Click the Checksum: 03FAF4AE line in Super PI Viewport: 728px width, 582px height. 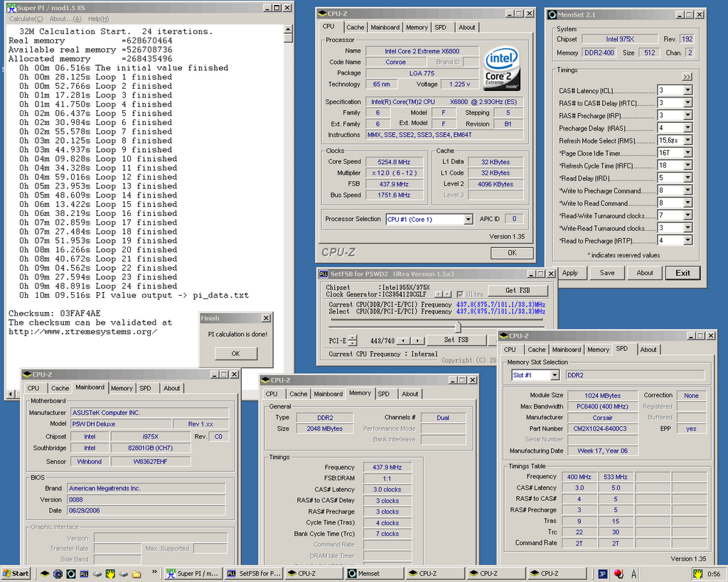[54, 313]
